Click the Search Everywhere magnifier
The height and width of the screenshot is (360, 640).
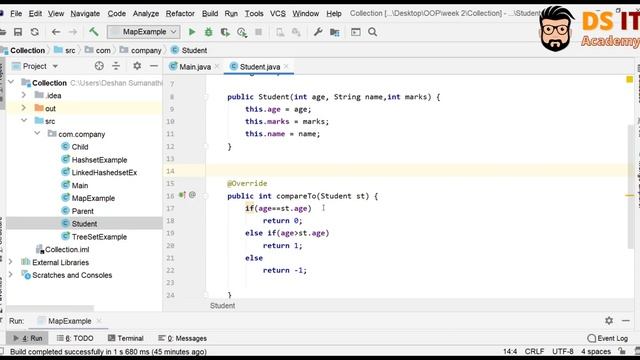(x=372, y=32)
